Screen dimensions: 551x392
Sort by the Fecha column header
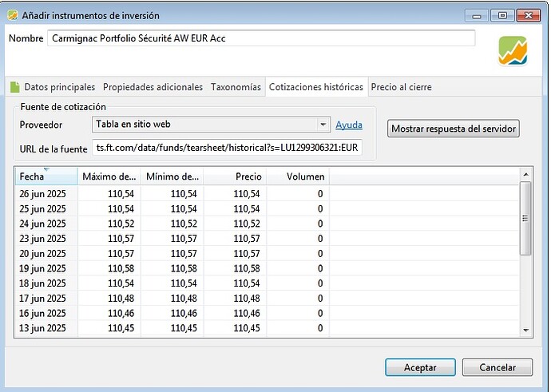click(46, 176)
